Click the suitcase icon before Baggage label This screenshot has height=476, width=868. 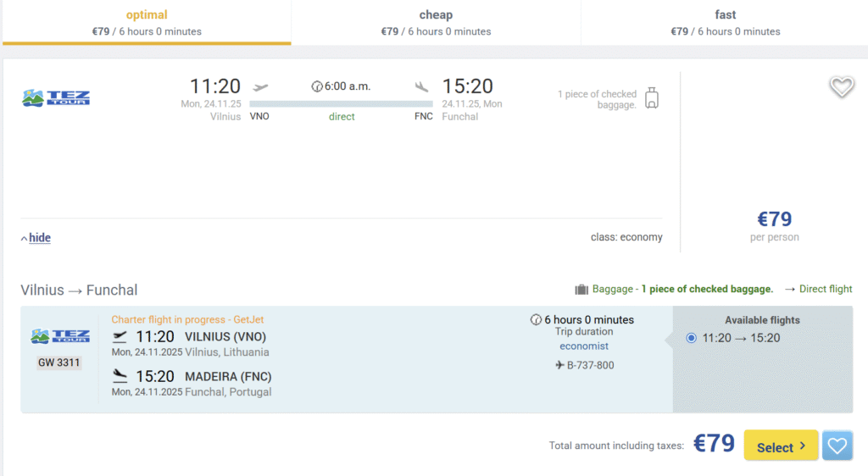(581, 290)
